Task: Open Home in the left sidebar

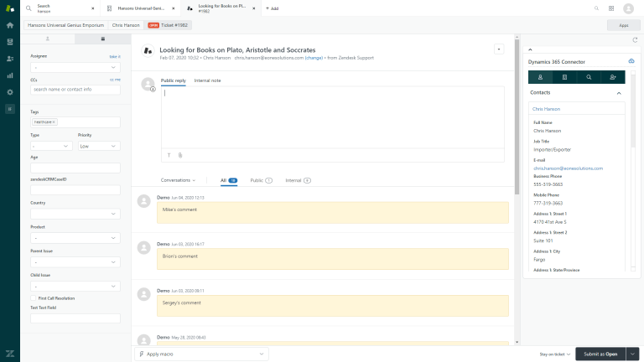Action: click(10, 25)
